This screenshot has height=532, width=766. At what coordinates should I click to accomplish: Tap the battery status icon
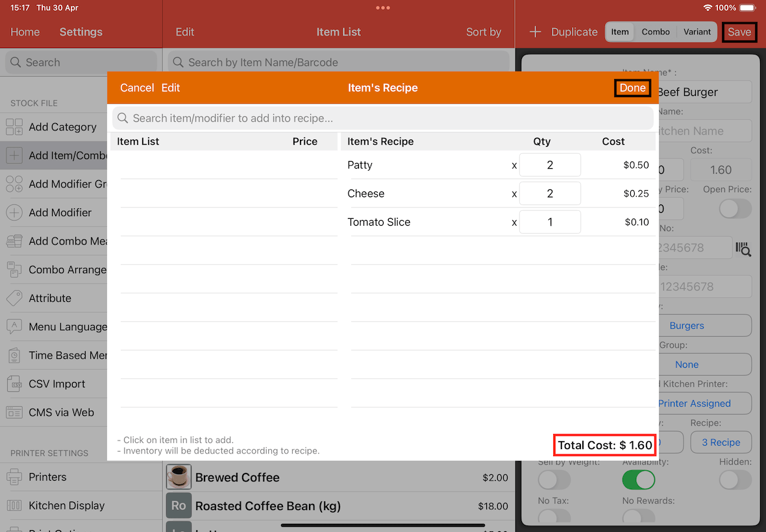[747, 8]
